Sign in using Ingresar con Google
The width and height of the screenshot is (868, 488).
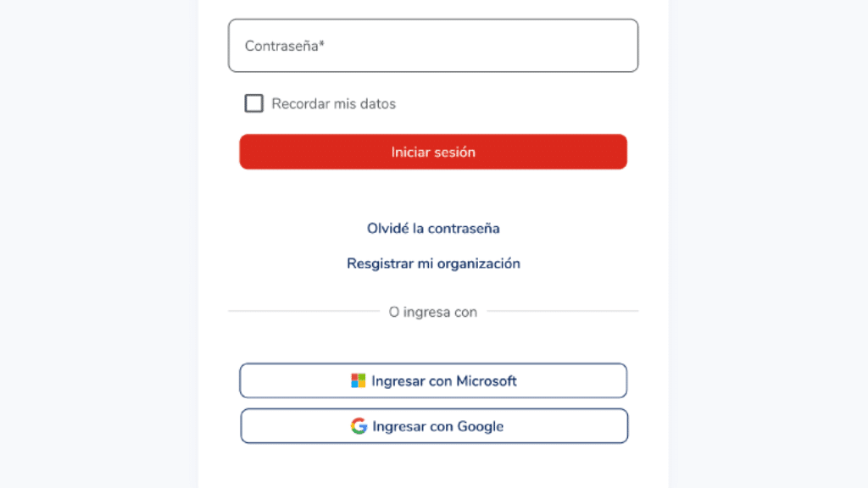(x=434, y=426)
